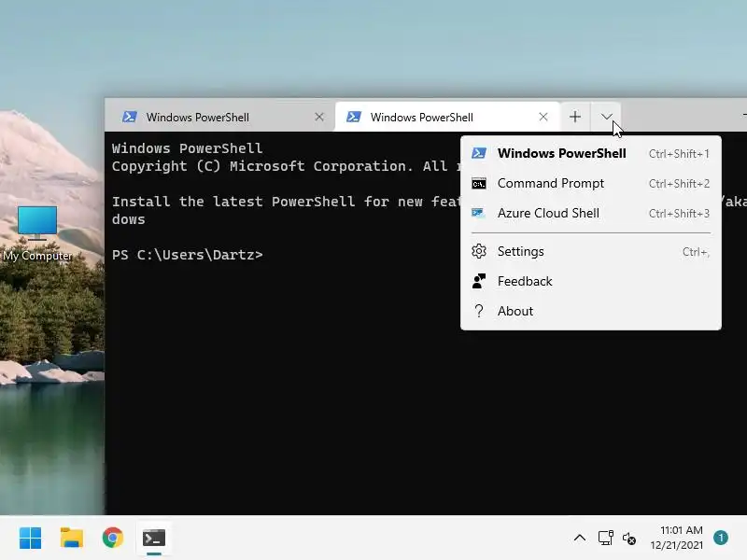Select My Computer desktop icon

[x=37, y=234]
